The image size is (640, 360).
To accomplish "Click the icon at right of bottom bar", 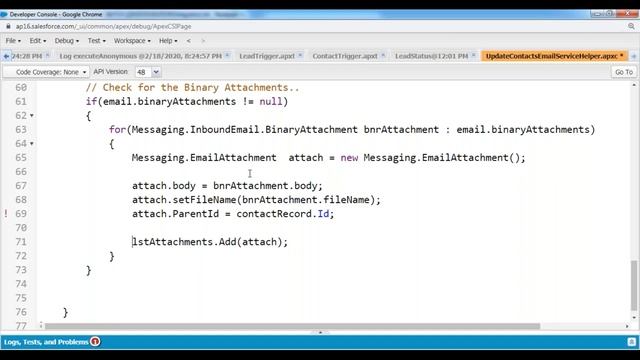I will coord(631,342).
